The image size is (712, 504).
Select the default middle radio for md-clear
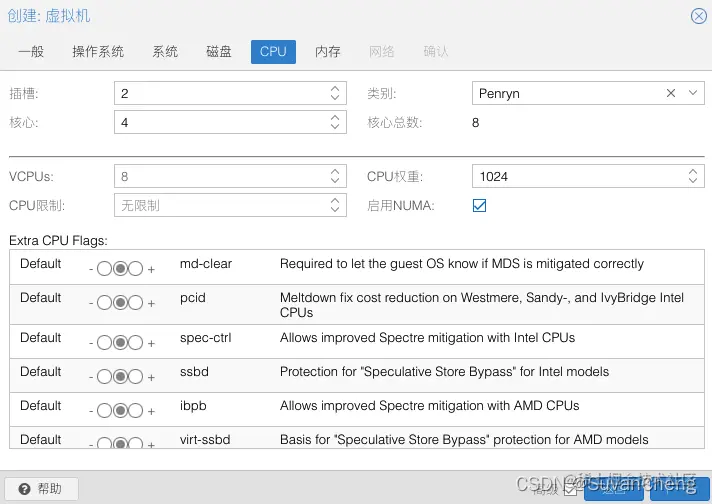(120, 269)
